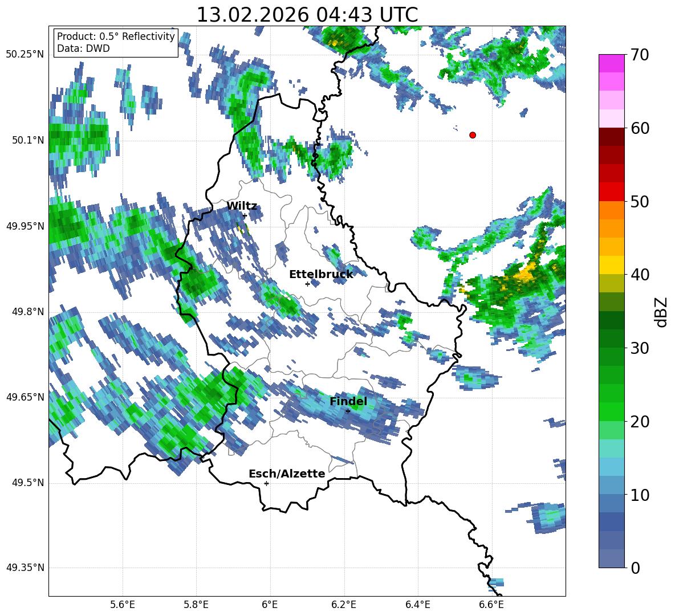Click the dBZ colorbar label
Image resolution: width=675 pixels, height=616 pixels.
coord(662,312)
